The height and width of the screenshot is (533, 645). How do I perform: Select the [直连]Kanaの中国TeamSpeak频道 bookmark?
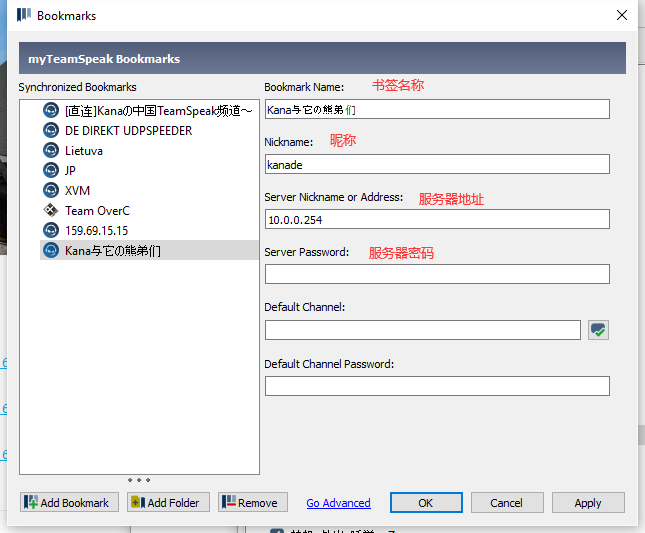coord(149,110)
